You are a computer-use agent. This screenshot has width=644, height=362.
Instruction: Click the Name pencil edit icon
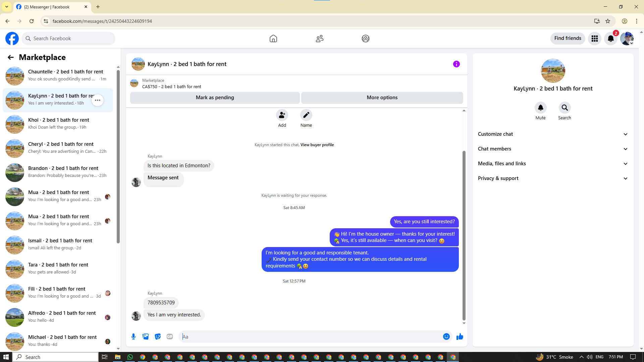(x=306, y=115)
